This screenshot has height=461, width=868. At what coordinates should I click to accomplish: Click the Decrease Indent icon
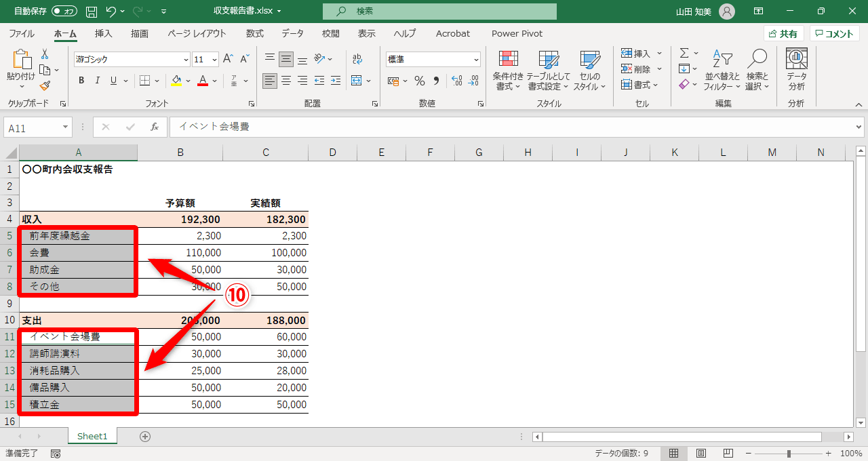click(319, 81)
